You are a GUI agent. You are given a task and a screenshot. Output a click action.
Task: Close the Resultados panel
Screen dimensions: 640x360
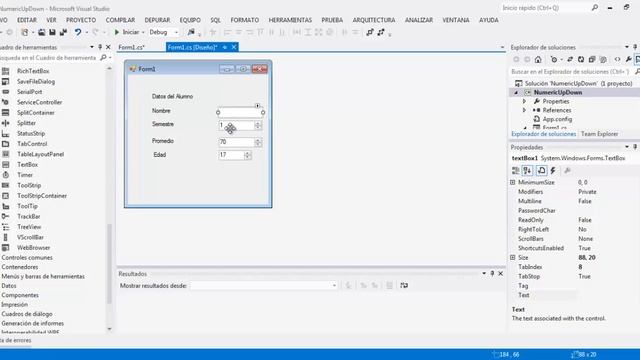(501, 273)
